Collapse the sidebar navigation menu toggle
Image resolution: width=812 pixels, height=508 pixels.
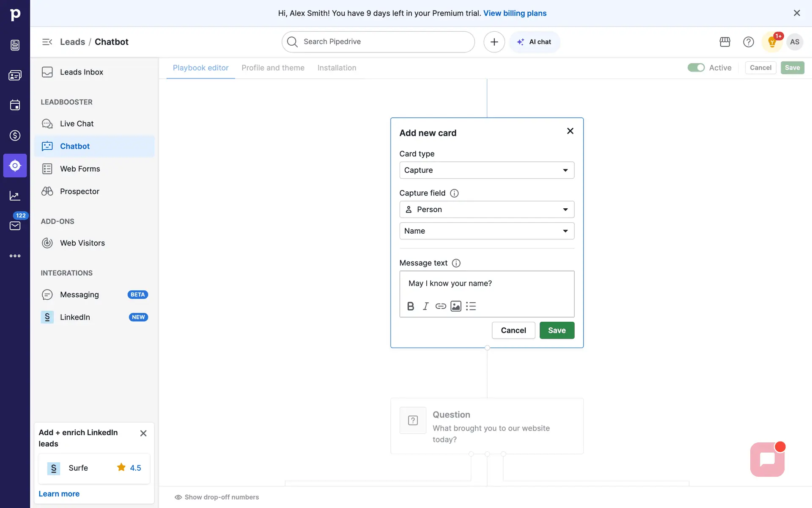(x=47, y=42)
